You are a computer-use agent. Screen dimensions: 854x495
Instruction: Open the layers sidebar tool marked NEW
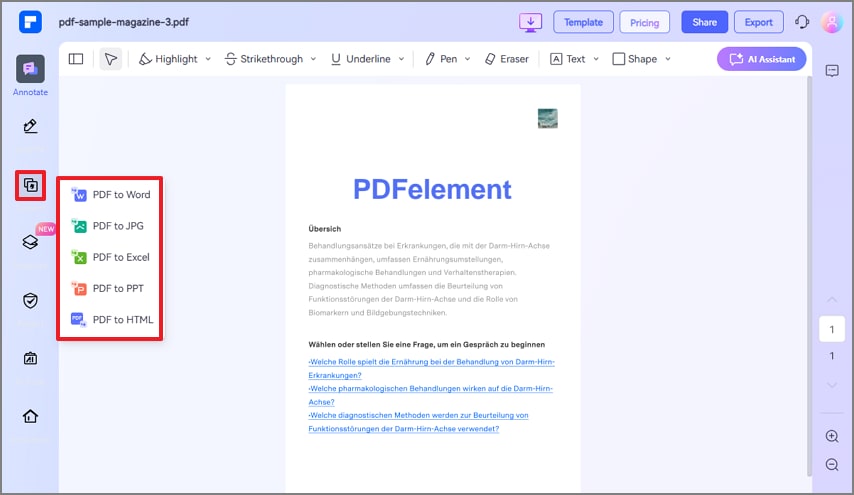[30, 242]
